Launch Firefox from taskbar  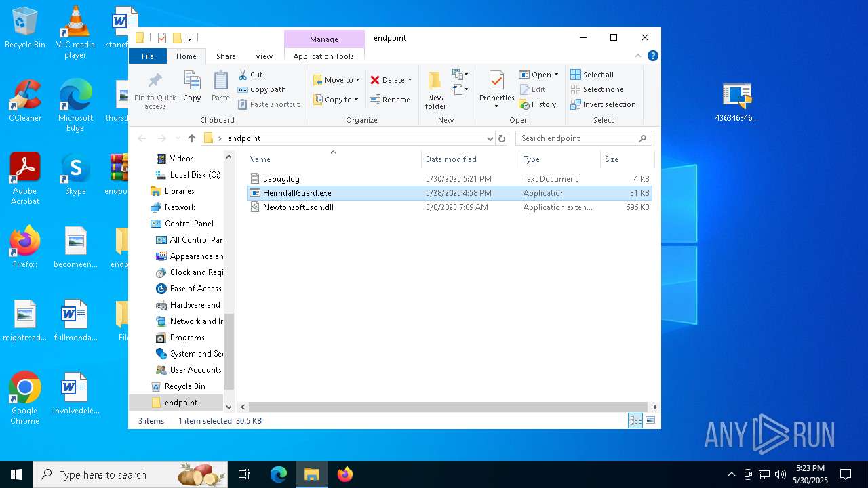tap(345, 474)
